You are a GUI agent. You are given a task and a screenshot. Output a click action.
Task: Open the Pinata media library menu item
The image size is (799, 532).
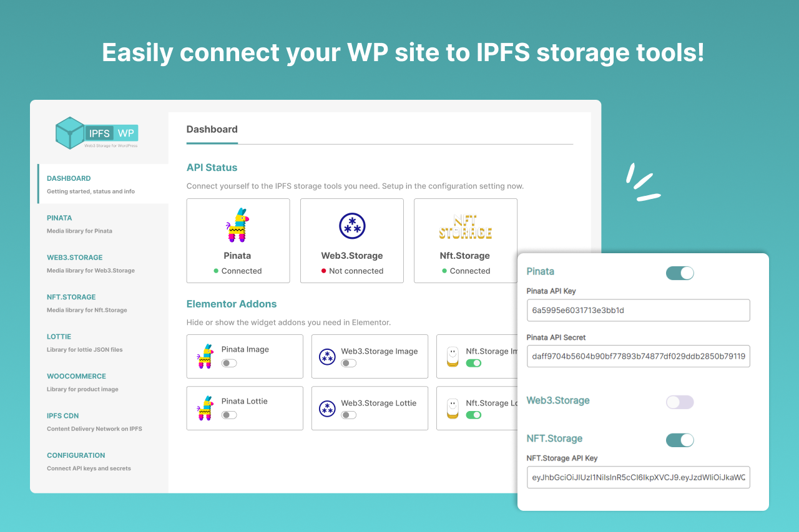(x=103, y=224)
